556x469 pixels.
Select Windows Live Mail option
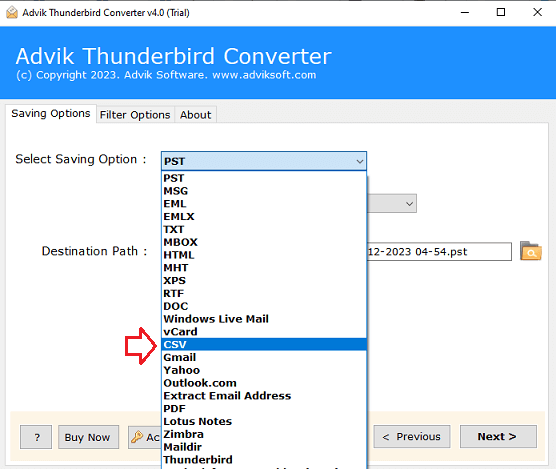click(264, 319)
